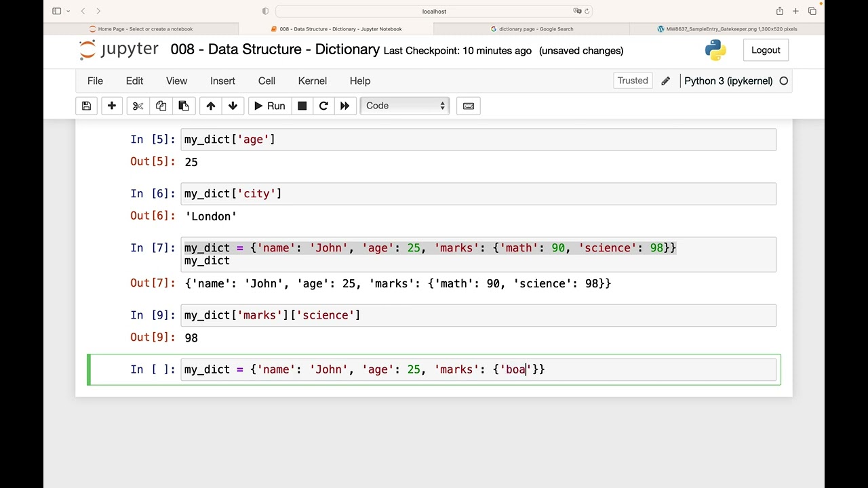Image resolution: width=868 pixels, height=488 pixels.
Task: Click the Logout button
Action: pos(766,50)
